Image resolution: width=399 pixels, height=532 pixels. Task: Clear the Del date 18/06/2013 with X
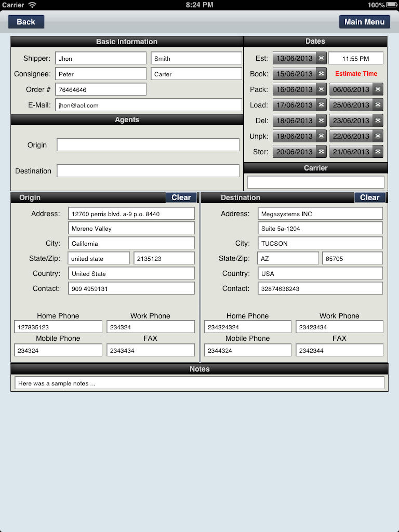(x=321, y=120)
